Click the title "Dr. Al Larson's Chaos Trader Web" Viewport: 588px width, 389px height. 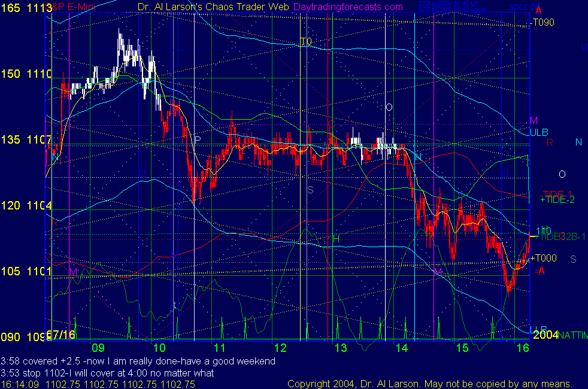click(x=213, y=7)
